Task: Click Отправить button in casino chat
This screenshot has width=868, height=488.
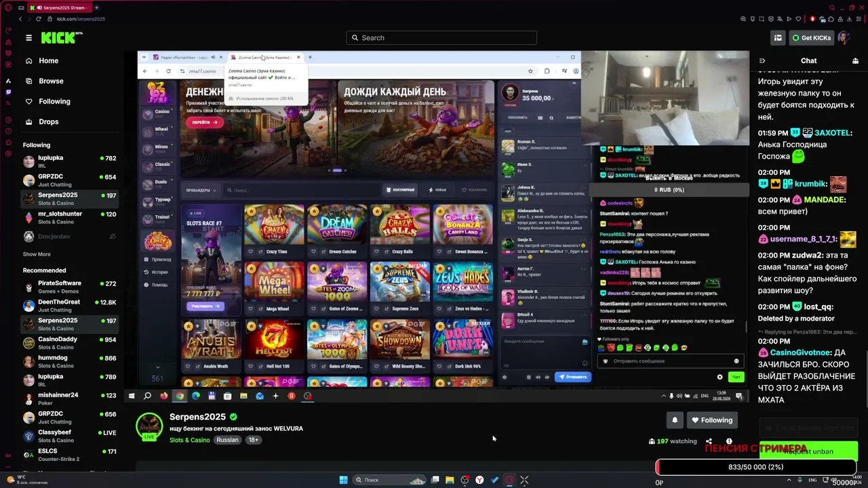Action: (x=573, y=377)
